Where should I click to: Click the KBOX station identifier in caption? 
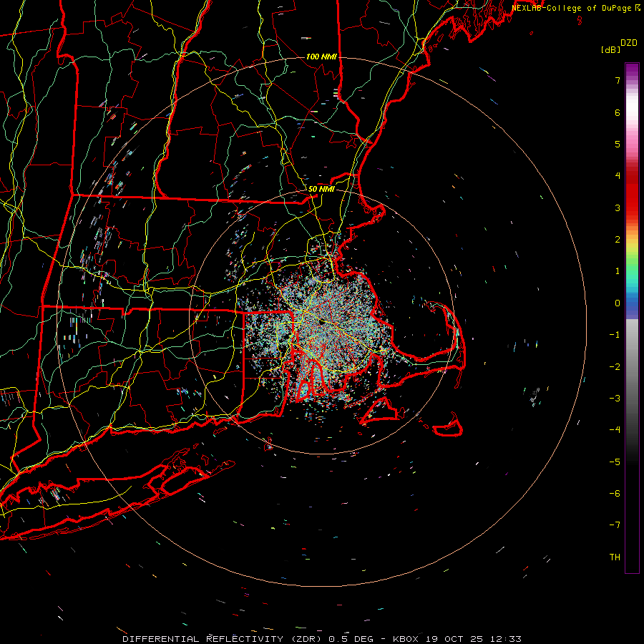[406, 639]
